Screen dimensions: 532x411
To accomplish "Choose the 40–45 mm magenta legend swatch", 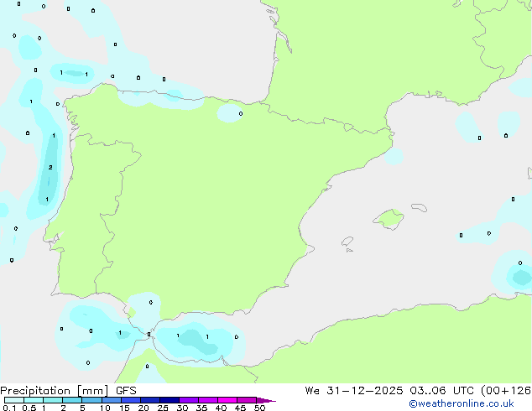I will click(x=227, y=400).
